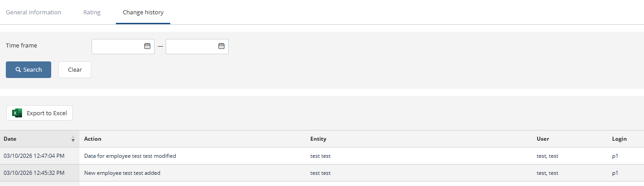Toggle the Date column sort arrows
Screen dimensions: 644x186
point(73,139)
